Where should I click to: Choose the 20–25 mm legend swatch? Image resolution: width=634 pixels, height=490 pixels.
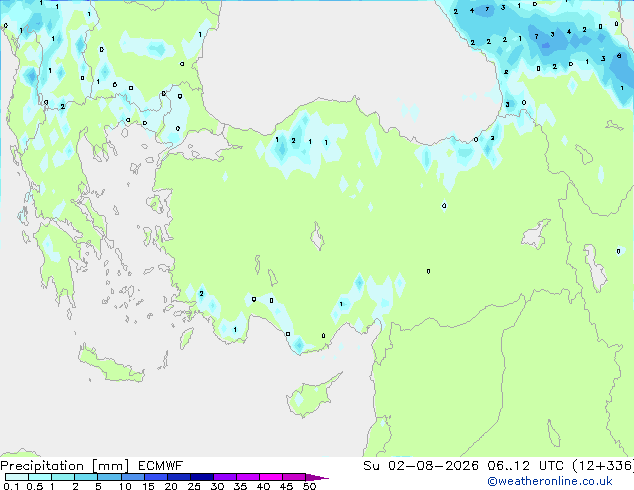179,477
